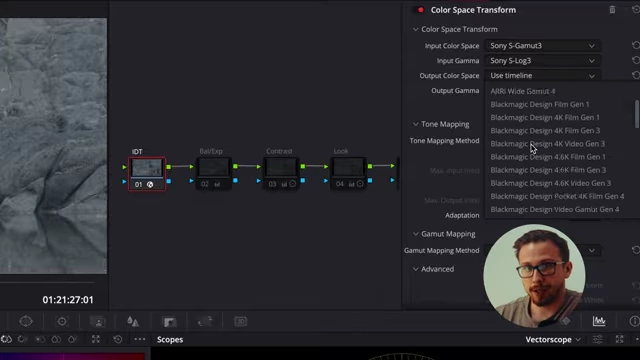Choose ARRI Wide Gamut 4 from list
This screenshot has width=640, height=360.
(x=522, y=91)
